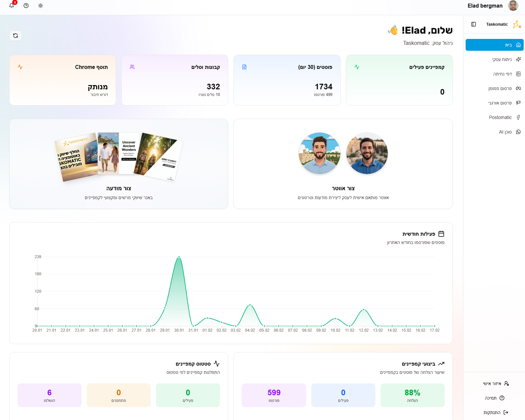Image resolution: width=525 pixels, height=420 pixels.
Task: Select בית home menu item
Action: pyautogui.click(x=494, y=45)
